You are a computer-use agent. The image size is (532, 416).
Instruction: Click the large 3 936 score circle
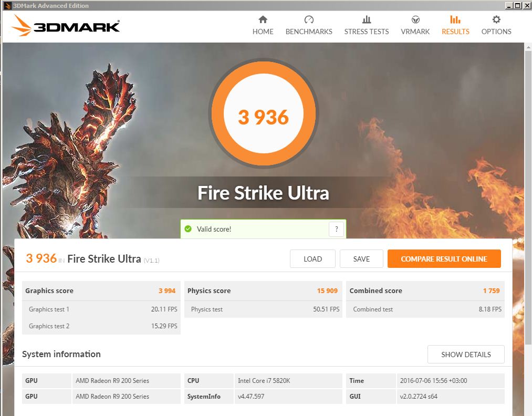tap(263, 113)
